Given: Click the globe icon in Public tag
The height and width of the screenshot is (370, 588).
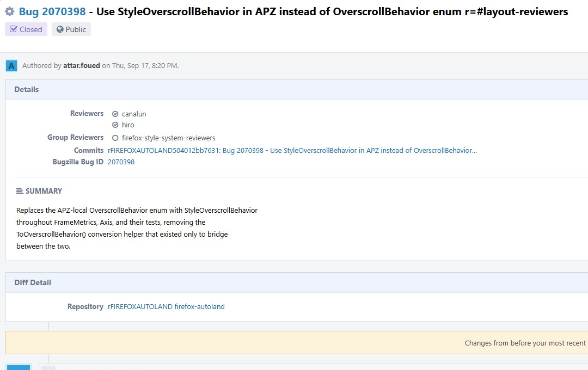Looking at the screenshot, I should (60, 29).
